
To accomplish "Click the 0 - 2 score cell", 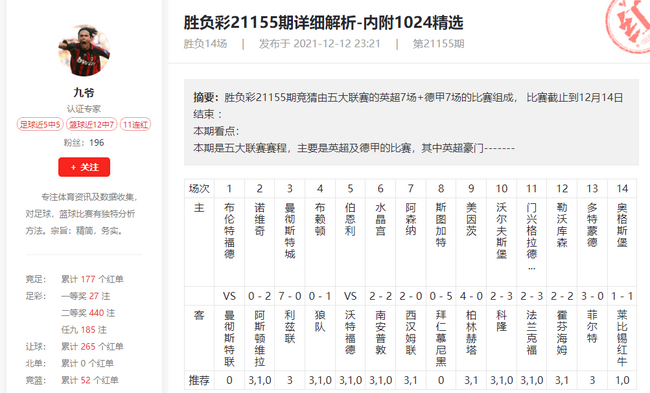I will [260, 296].
